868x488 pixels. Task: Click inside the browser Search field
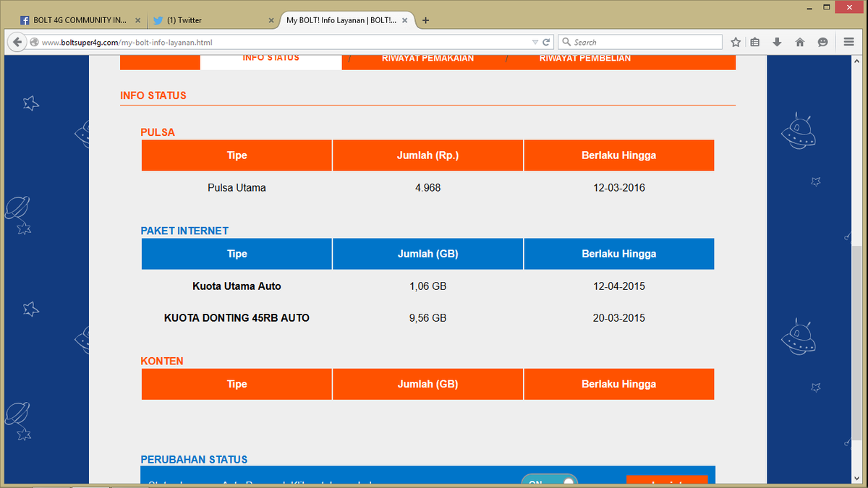pyautogui.click(x=640, y=42)
